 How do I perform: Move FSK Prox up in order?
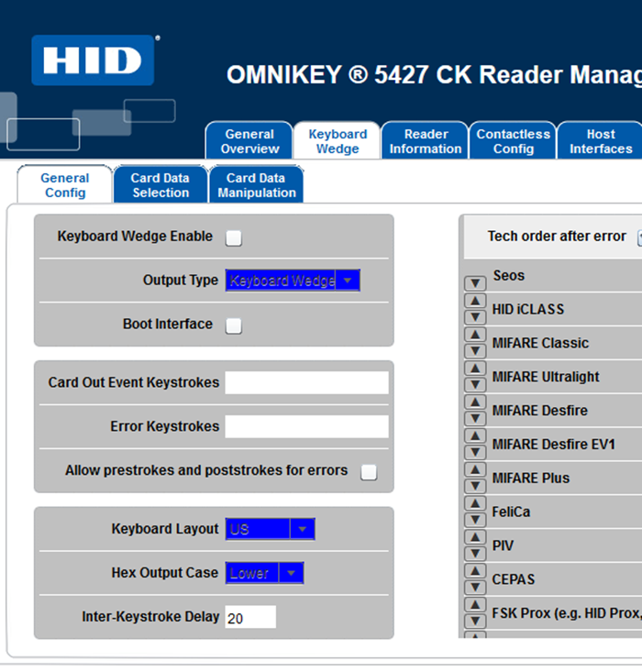pyautogui.click(x=475, y=605)
